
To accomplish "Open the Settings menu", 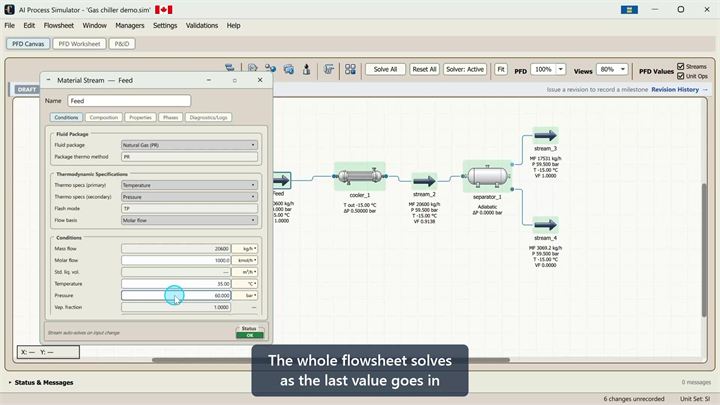I will click(x=165, y=25).
